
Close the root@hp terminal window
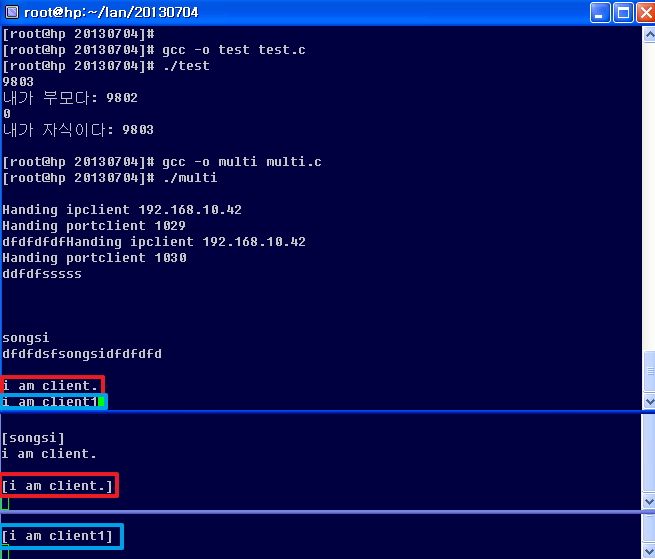coord(645,12)
